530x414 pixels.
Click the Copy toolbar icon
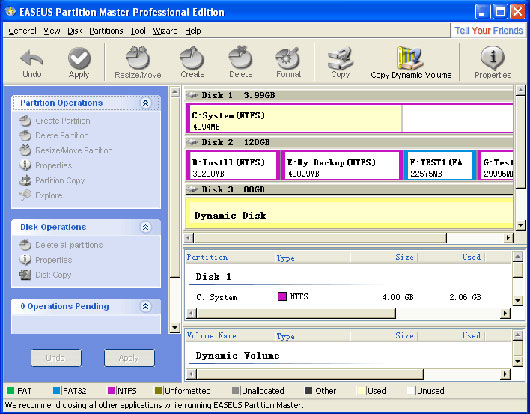(x=340, y=63)
